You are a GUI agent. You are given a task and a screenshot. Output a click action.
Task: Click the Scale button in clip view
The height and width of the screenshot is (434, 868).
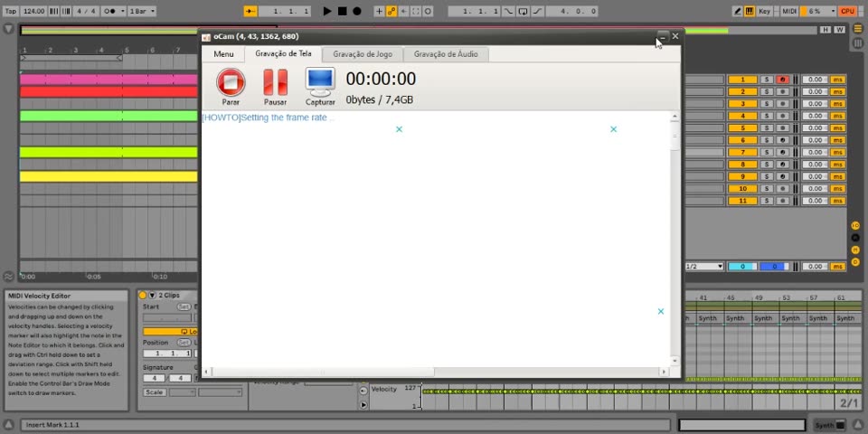tap(154, 392)
